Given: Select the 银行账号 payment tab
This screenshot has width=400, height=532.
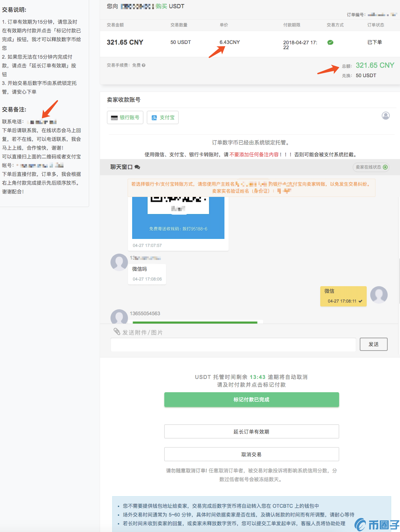Looking at the screenshot, I should (125, 117).
